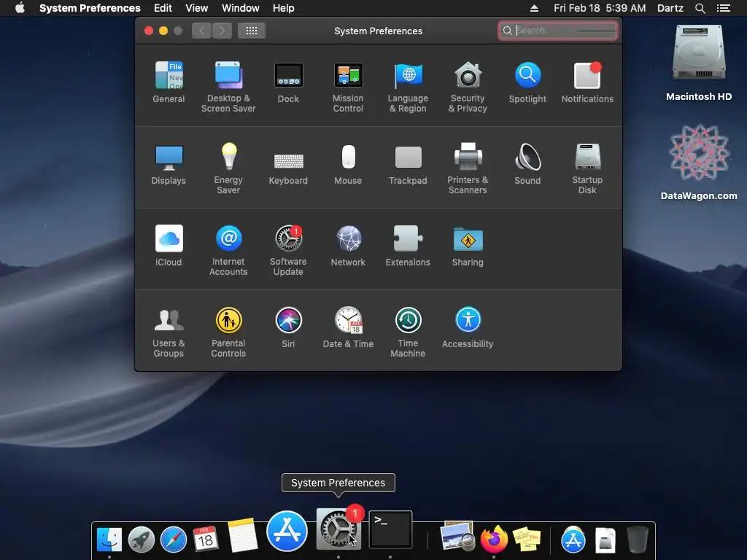Open Terminal from the Dock
This screenshot has width=747, height=560.
(390, 529)
